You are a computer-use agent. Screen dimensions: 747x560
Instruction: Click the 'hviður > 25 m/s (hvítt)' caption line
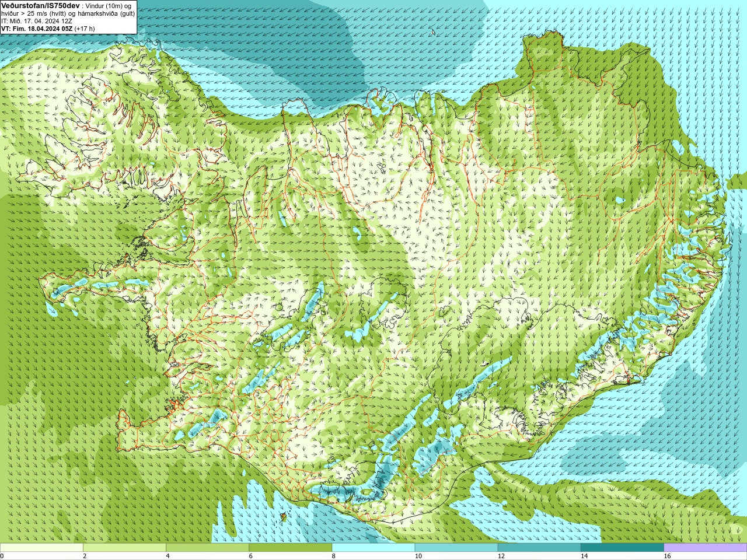[68, 13]
